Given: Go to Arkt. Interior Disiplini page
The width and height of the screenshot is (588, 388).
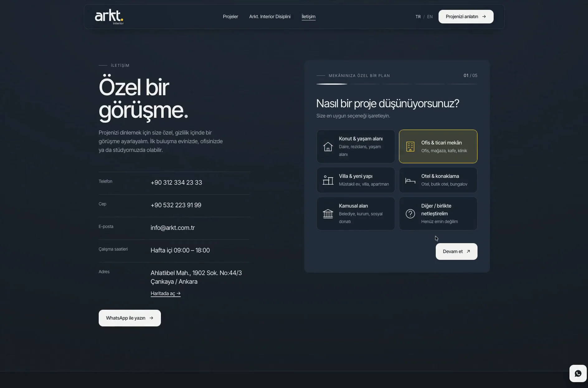Looking at the screenshot, I should pos(270,17).
